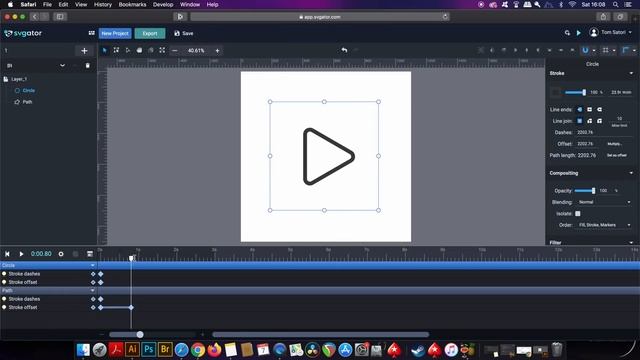Click the stroke color swatch

pos(556,93)
